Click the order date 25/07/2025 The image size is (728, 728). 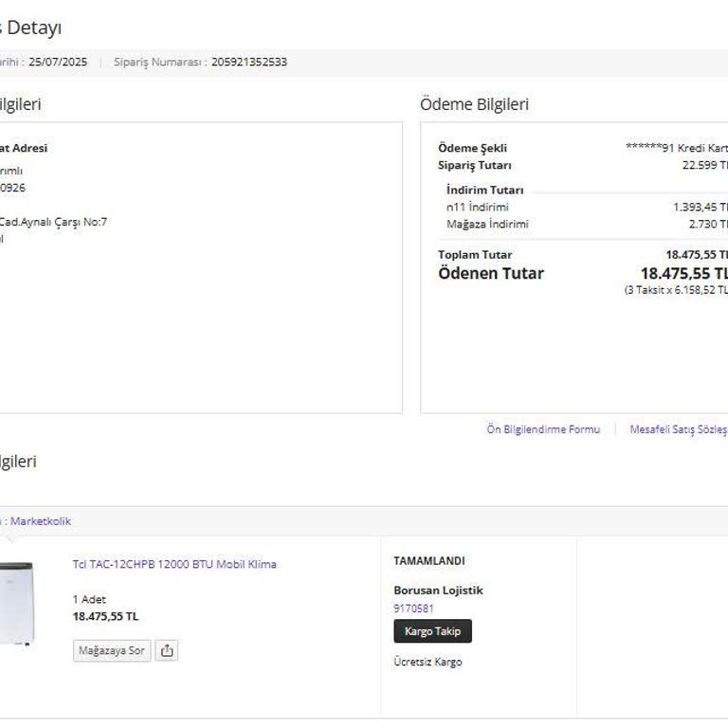click(57, 63)
